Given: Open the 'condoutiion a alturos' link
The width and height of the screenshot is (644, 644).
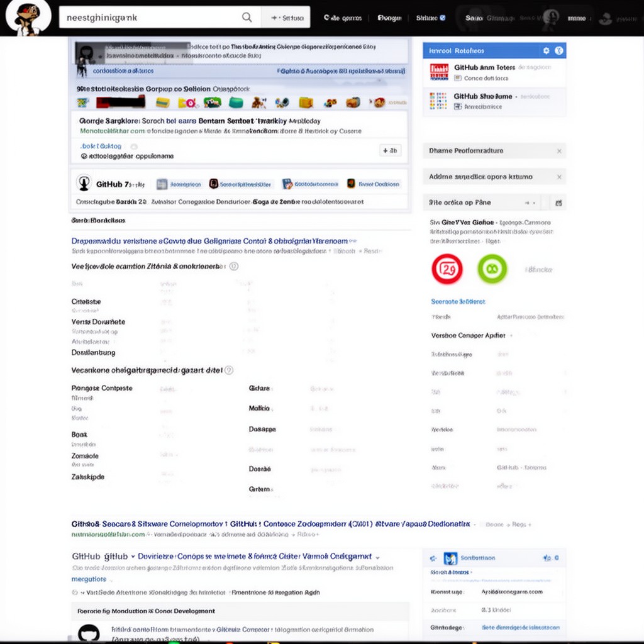Looking at the screenshot, I should (x=123, y=70).
